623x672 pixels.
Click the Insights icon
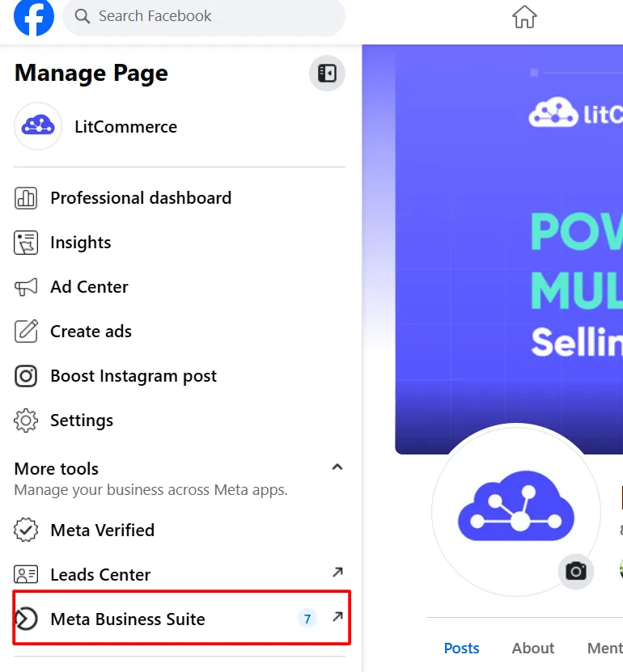[x=26, y=243]
